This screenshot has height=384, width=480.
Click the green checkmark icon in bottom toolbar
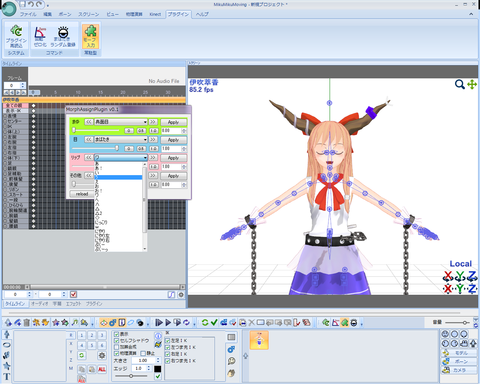pos(214,322)
